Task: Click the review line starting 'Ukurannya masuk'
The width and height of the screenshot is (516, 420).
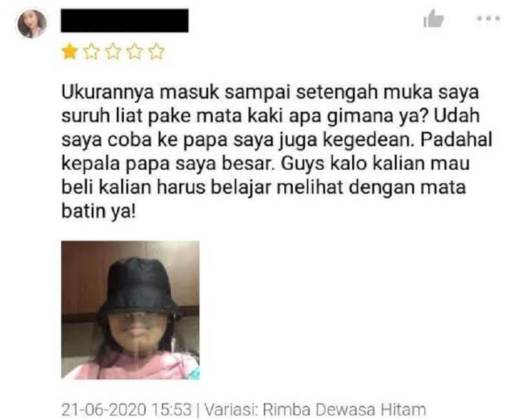Action: [x=270, y=92]
